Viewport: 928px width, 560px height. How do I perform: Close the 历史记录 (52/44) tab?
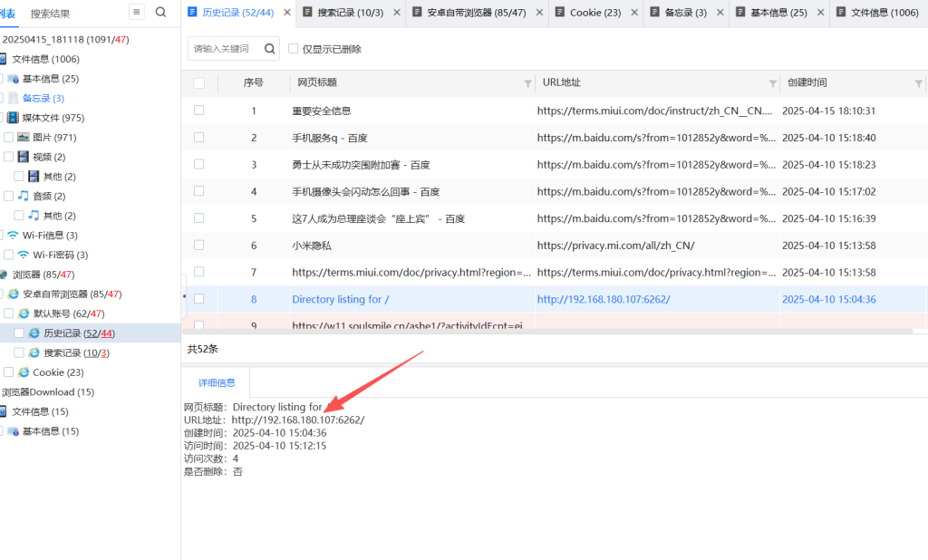286,13
